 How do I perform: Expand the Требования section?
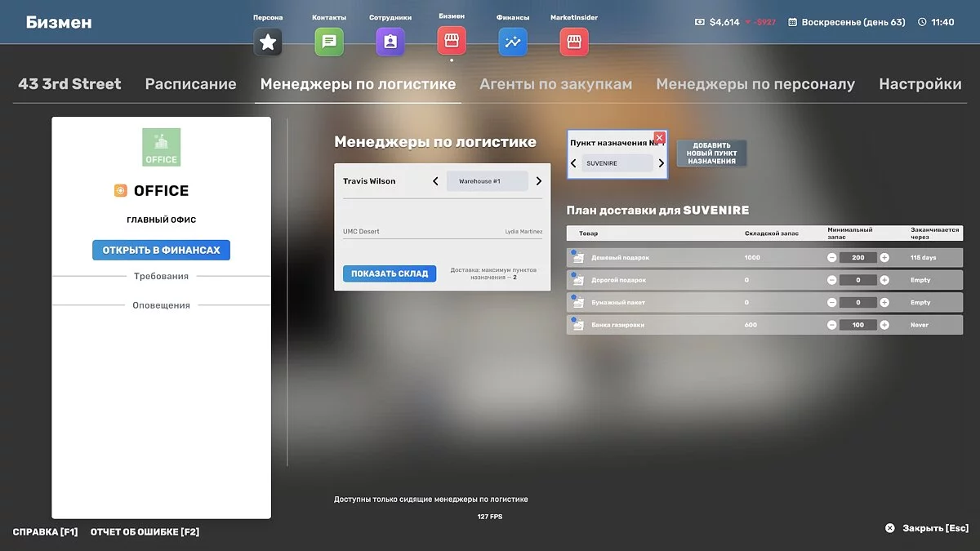(x=161, y=276)
